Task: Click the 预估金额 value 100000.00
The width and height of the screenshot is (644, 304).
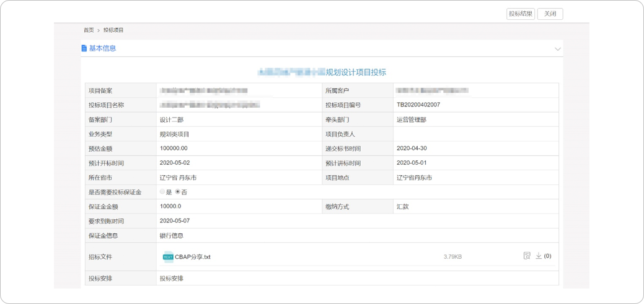Action: click(174, 149)
